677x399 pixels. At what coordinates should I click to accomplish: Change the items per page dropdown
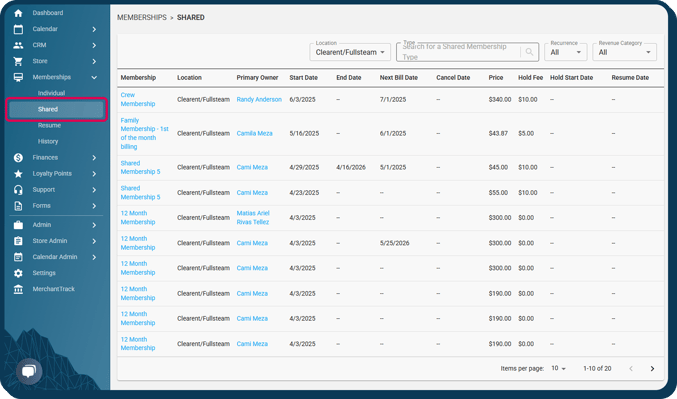click(x=558, y=368)
